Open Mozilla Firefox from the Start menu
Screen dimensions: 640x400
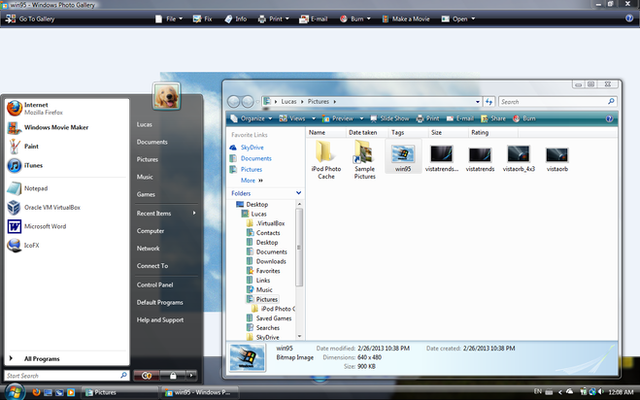[x=67, y=109]
